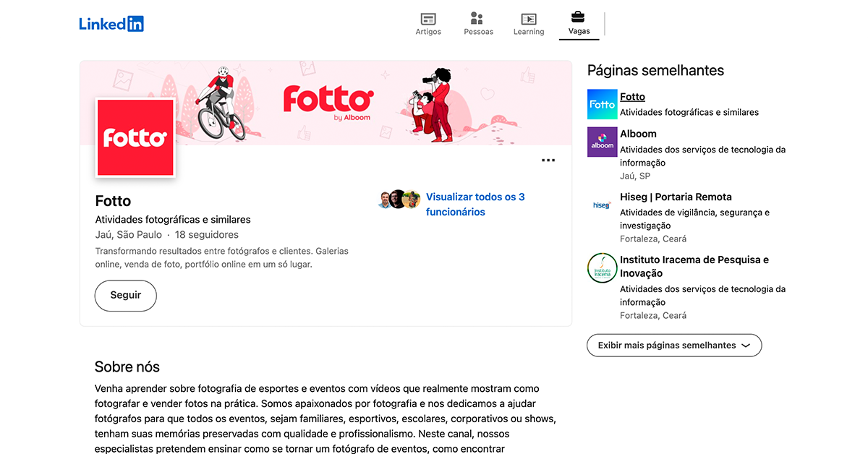Open the three-dot more options menu
This screenshot has height=454, width=868.
(548, 160)
